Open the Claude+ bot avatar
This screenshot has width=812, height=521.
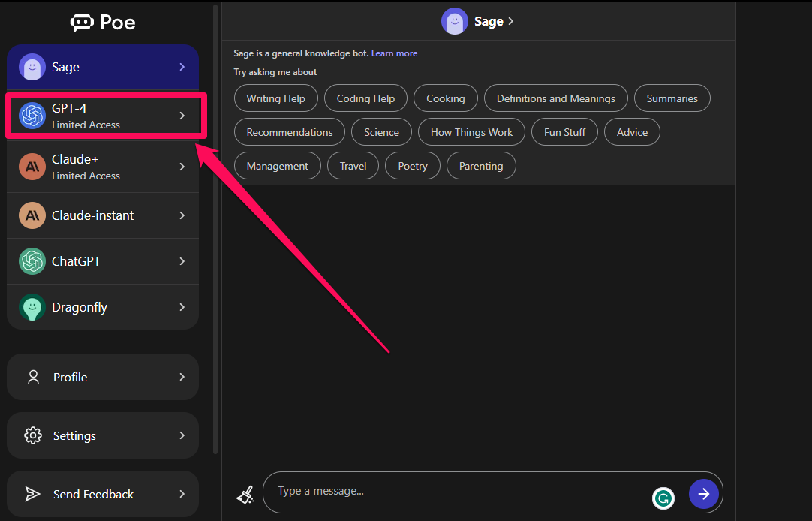point(32,167)
